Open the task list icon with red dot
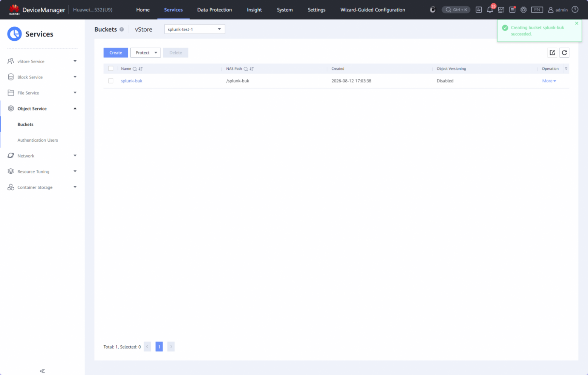This screenshot has width=588, height=375. pyautogui.click(x=512, y=10)
